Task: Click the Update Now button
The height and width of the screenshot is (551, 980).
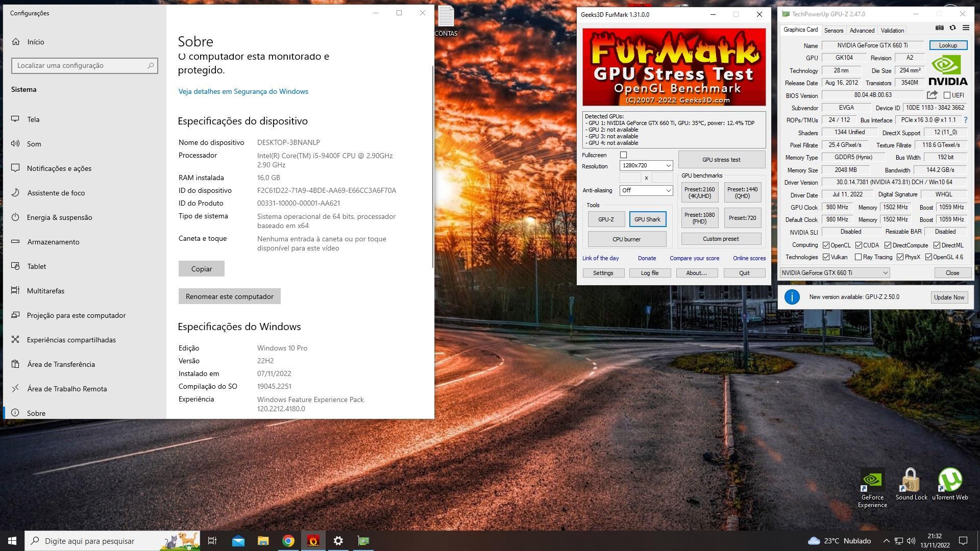Action: 949,297
